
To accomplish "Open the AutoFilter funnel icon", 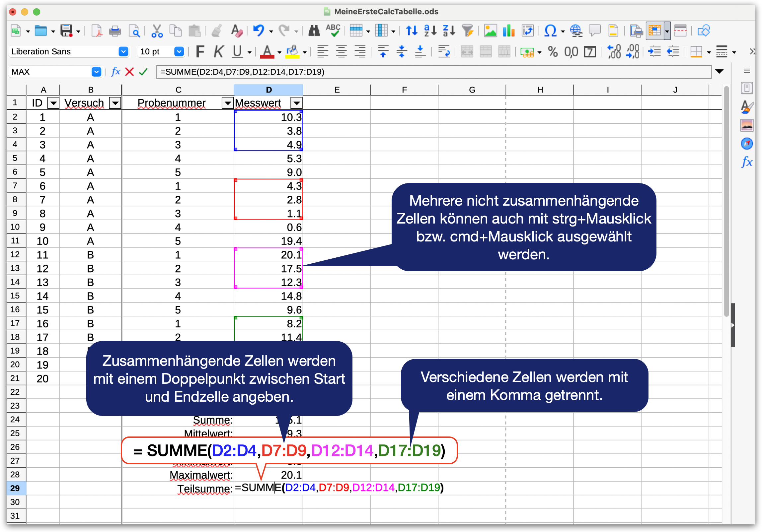I will (x=467, y=31).
